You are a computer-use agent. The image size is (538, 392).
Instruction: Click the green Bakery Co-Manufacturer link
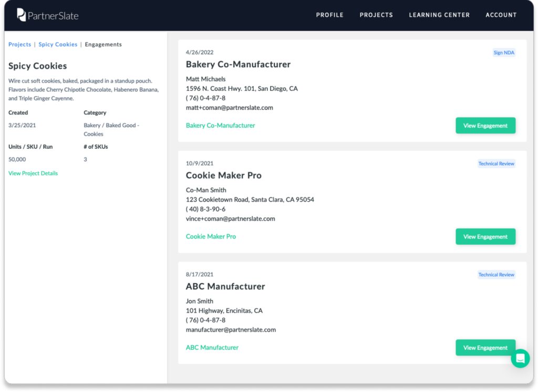point(220,126)
